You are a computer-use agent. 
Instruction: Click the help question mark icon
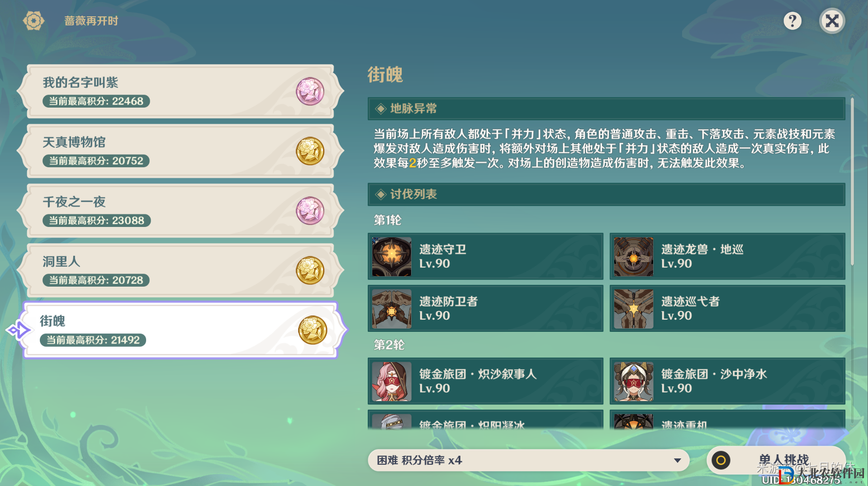(792, 21)
